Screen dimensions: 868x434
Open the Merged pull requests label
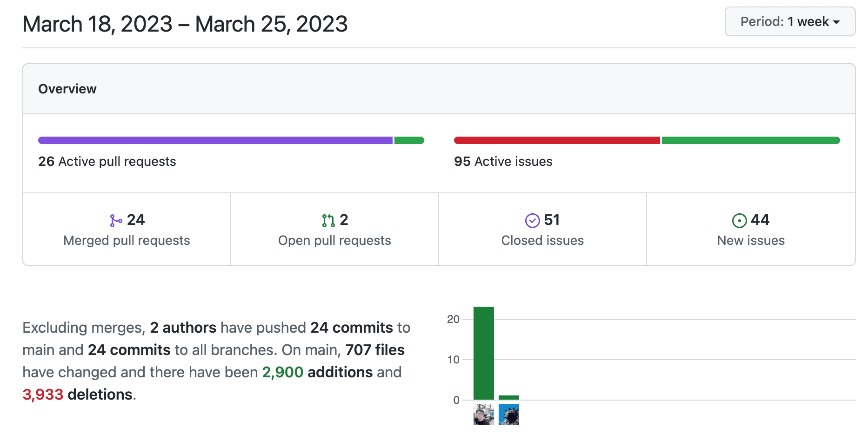coord(127,241)
